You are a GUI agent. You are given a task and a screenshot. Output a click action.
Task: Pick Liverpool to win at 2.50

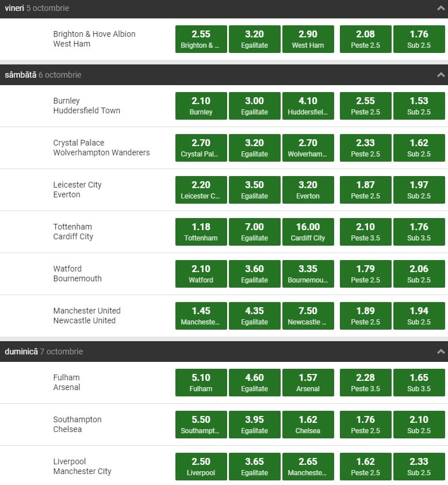(201, 467)
